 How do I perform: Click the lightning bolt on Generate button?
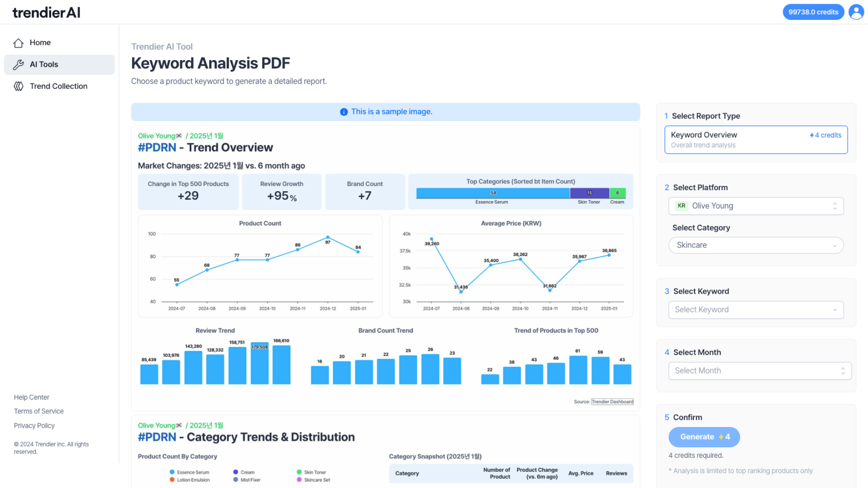[x=721, y=437]
